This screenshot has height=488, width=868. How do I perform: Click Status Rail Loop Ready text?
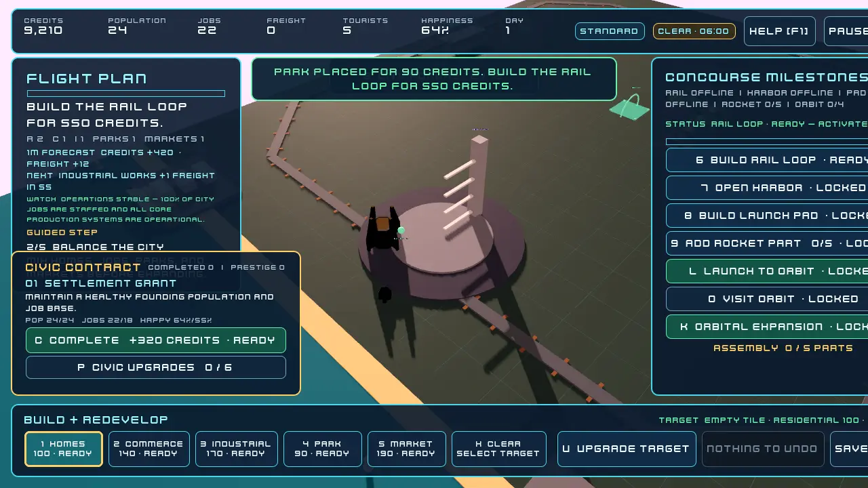766,124
